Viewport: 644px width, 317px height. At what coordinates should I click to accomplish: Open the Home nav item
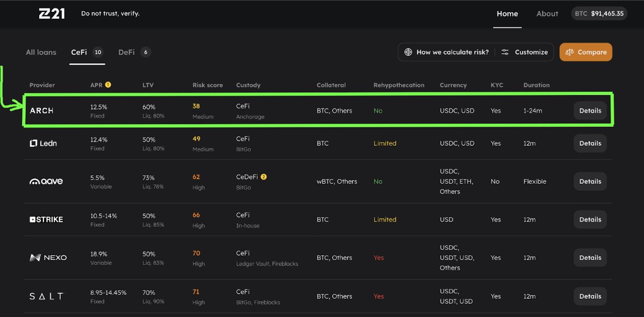coord(507,13)
